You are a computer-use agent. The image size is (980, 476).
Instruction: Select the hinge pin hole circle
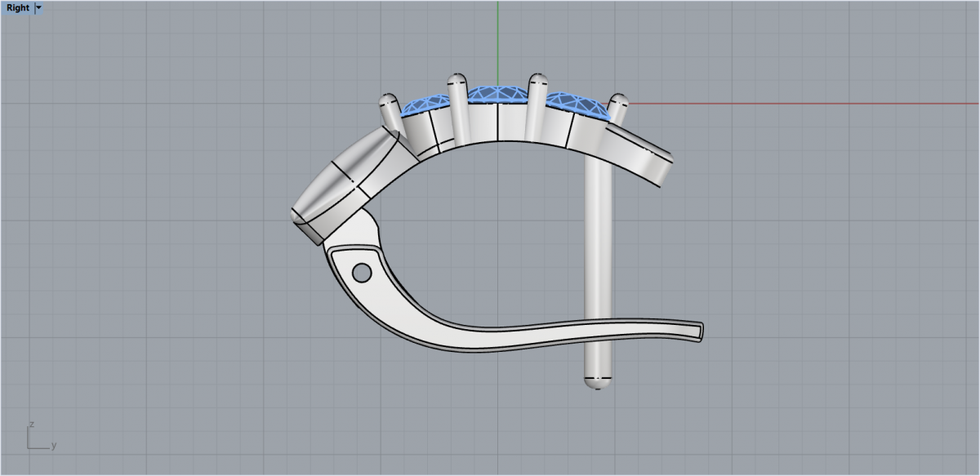coord(360,271)
